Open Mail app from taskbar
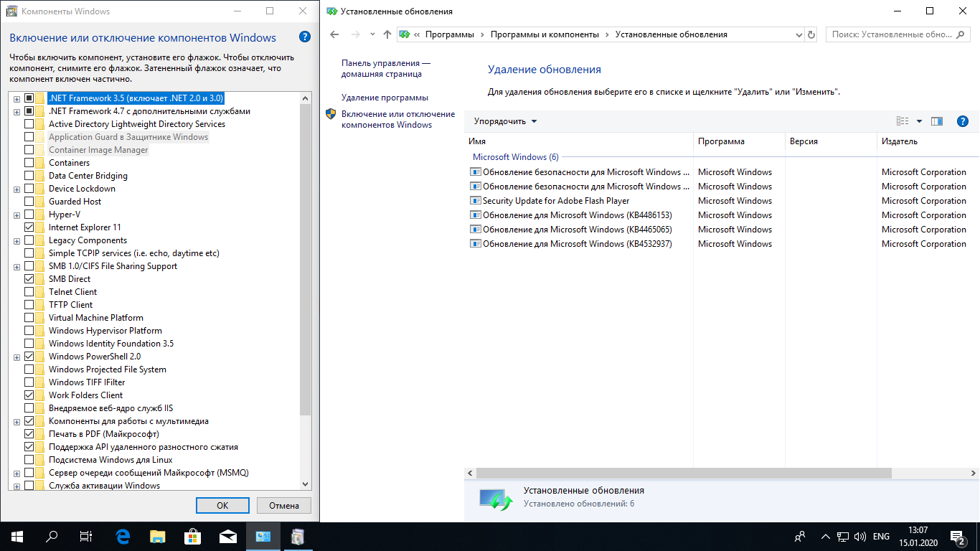Image resolution: width=980 pixels, height=551 pixels. tap(228, 537)
